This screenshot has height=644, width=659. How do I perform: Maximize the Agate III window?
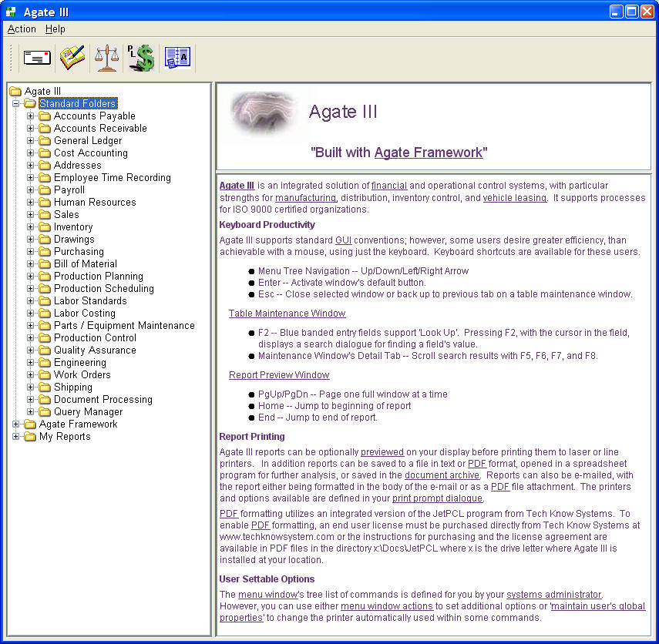click(x=631, y=12)
